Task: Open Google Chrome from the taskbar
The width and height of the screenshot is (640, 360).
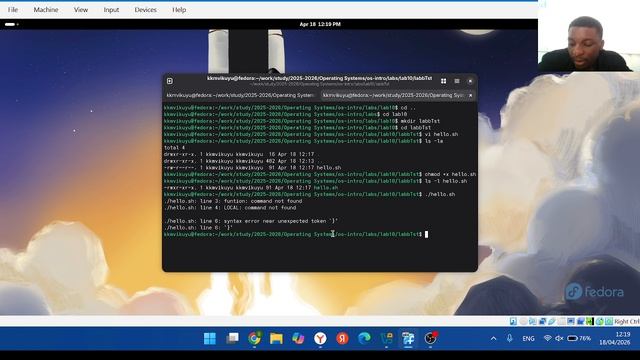Action: click(254, 338)
